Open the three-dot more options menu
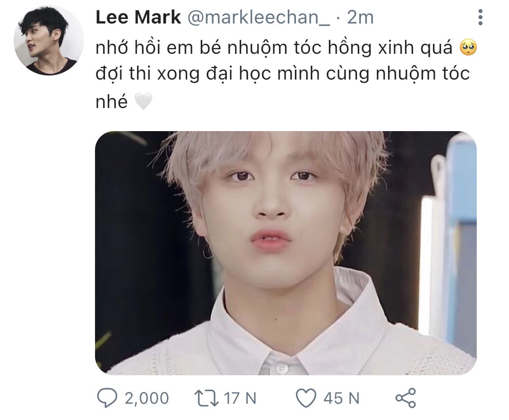 [x=480, y=17]
